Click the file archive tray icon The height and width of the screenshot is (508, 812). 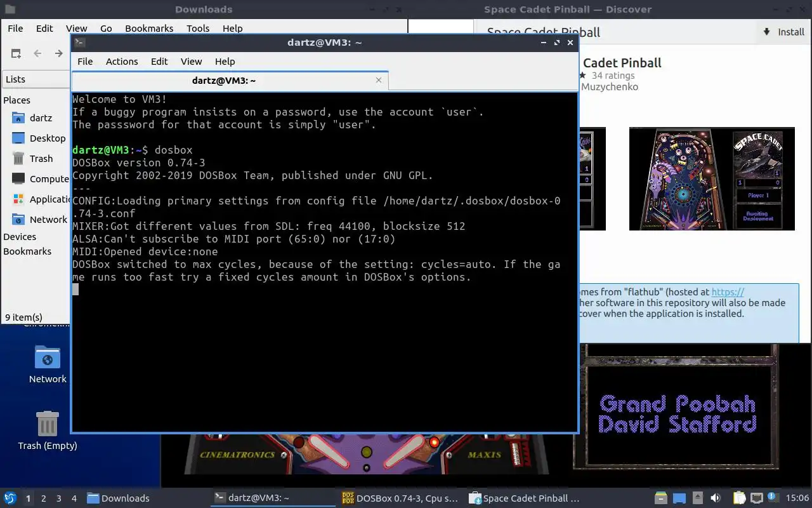(x=661, y=498)
